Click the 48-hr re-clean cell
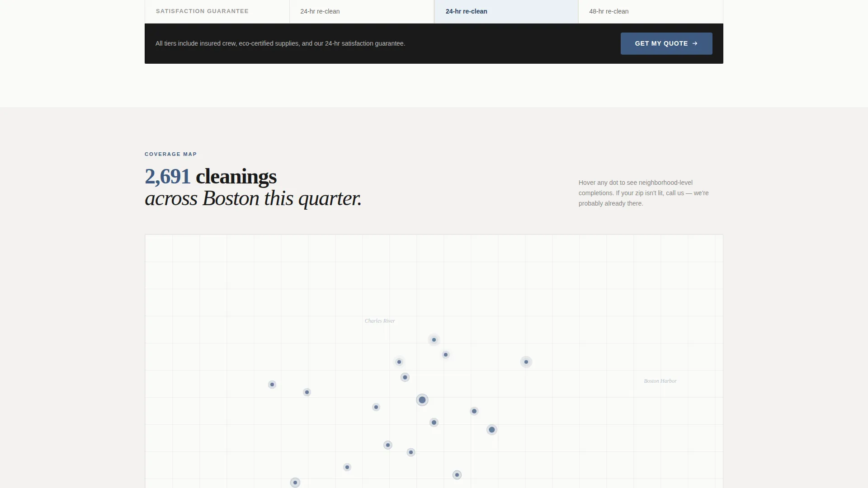The width and height of the screenshot is (868, 488). point(651,11)
